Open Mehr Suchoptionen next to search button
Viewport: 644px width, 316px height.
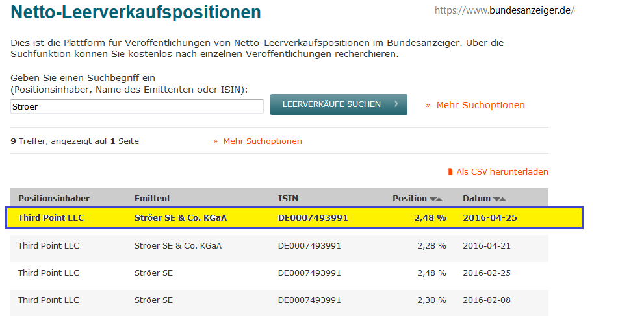[480, 105]
